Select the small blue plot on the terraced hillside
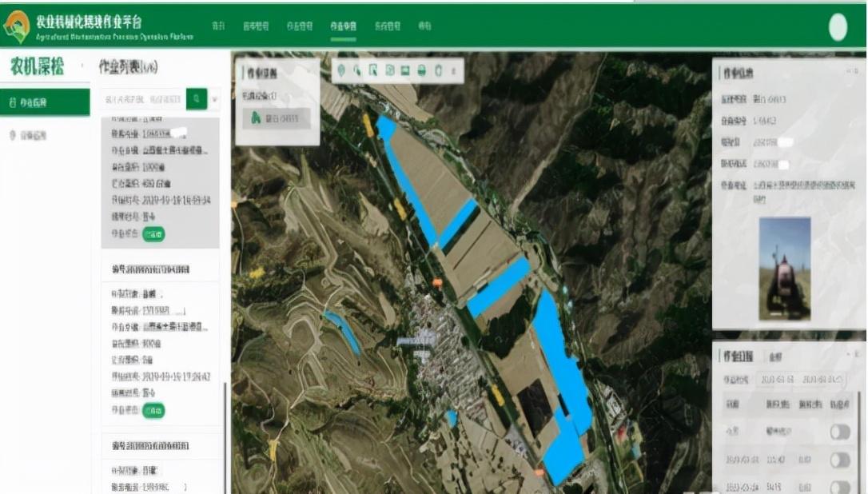The image size is (868, 494). [x=343, y=332]
